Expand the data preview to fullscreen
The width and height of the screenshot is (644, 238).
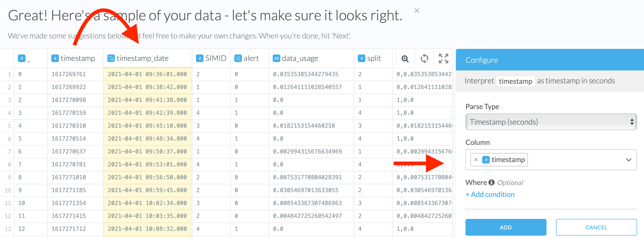point(443,58)
